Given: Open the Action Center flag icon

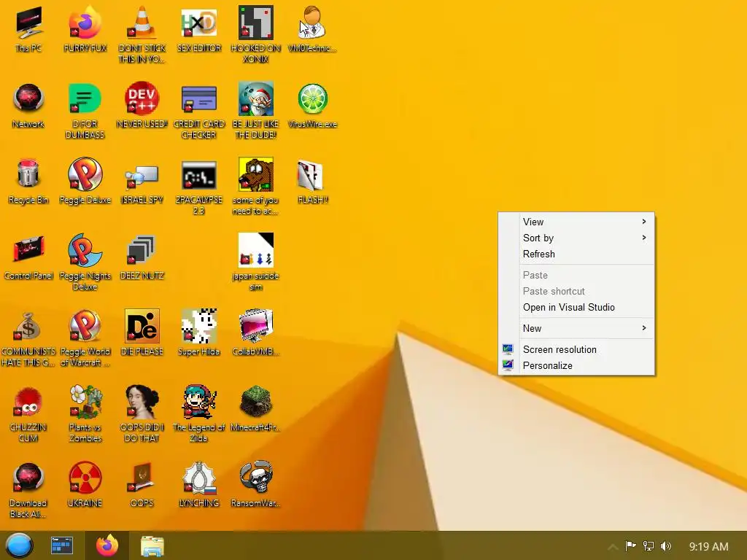Looking at the screenshot, I should [630, 545].
